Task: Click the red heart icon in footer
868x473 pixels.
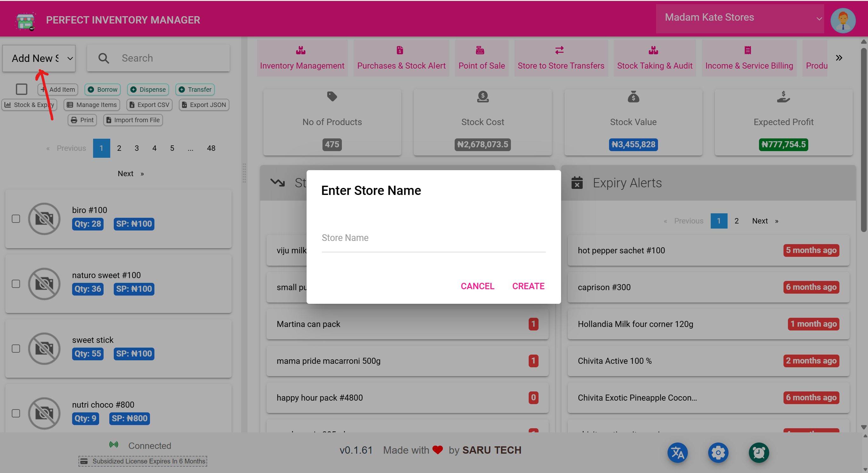Action: click(x=437, y=450)
